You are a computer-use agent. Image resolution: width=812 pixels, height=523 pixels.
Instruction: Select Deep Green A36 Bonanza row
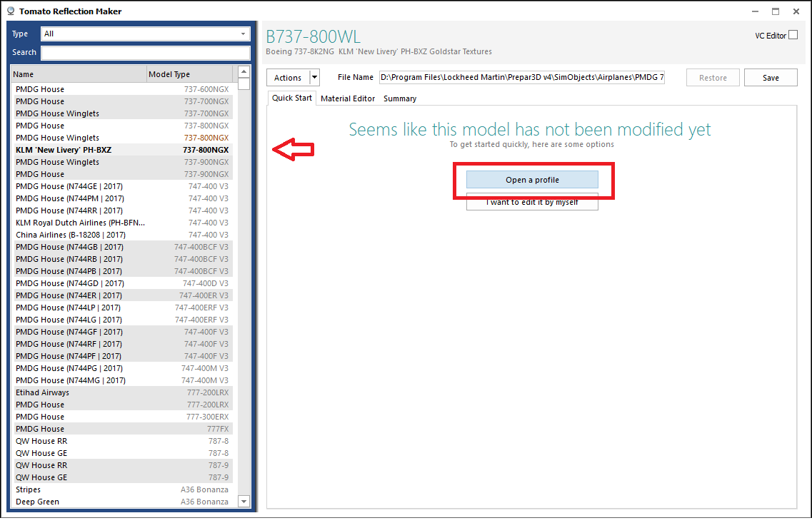[x=122, y=502]
